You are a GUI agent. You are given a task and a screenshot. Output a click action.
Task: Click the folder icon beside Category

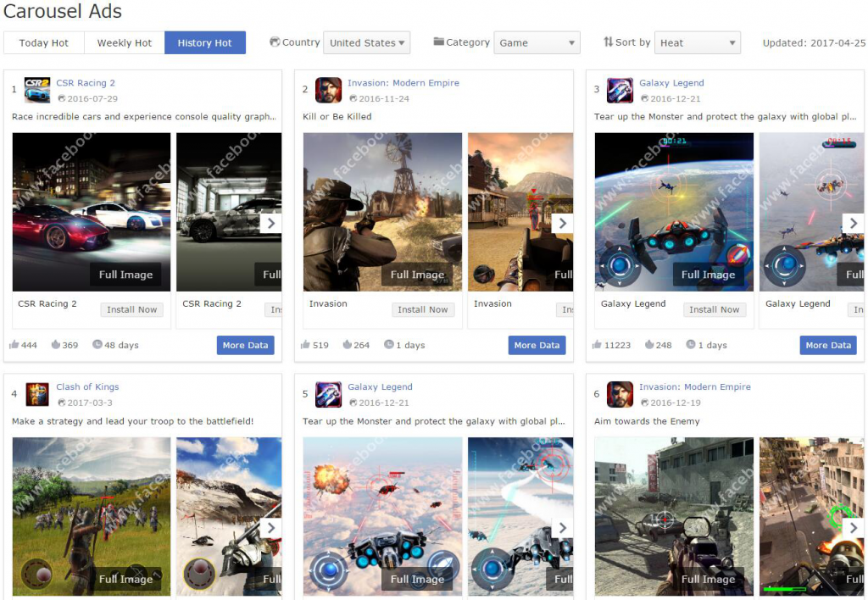click(x=438, y=42)
